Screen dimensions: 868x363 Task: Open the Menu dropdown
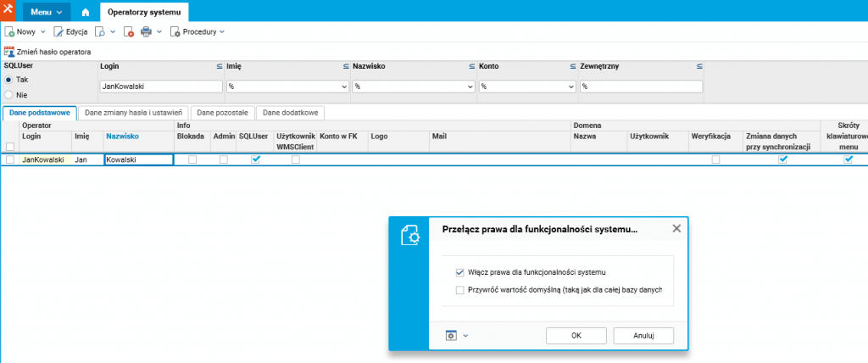click(47, 12)
